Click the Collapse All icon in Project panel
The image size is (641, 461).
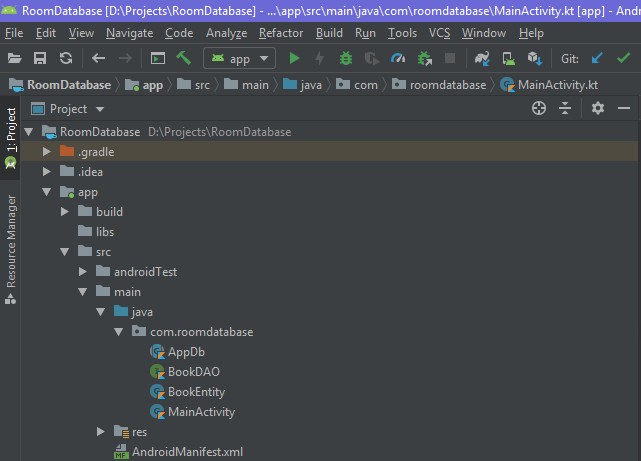click(565, 108)
